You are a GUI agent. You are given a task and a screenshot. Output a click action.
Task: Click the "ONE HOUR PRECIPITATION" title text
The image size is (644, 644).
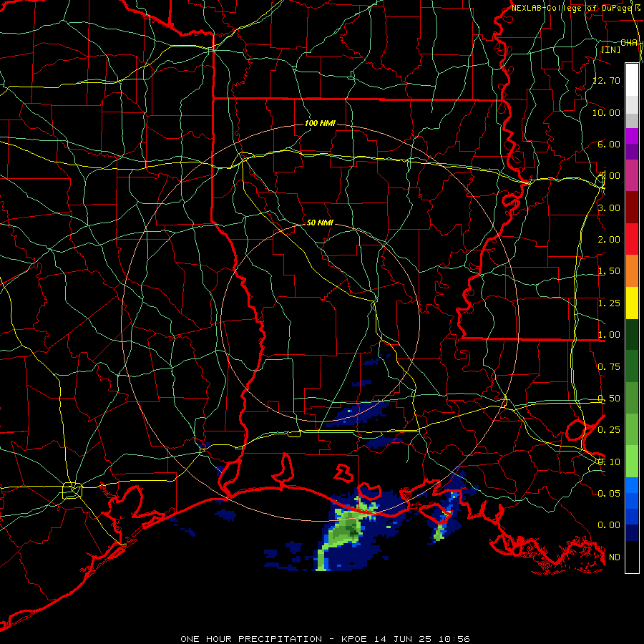pos(251,639)
